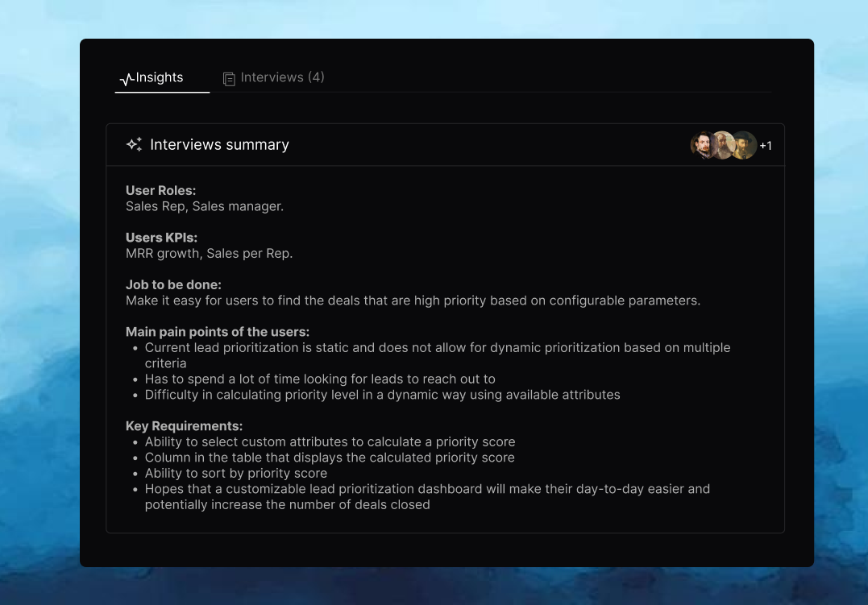Click the 'Ability to sort by priority score' bullet
The image size is (868, 605).
click(x=235, y=473)
